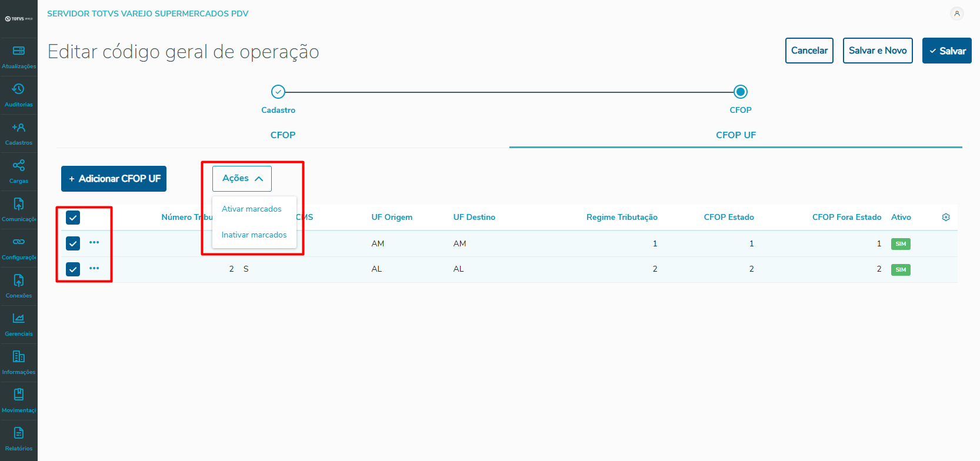Choose Ativar marcados from menu
The image size is (980, 461).
(x=252, y=209)
